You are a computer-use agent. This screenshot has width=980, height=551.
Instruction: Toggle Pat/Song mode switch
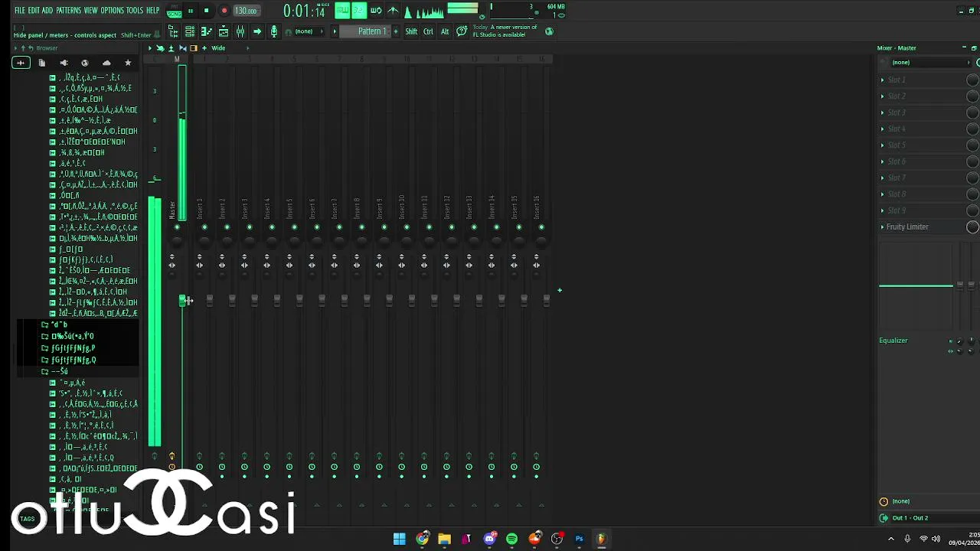[x=174, y=11]
